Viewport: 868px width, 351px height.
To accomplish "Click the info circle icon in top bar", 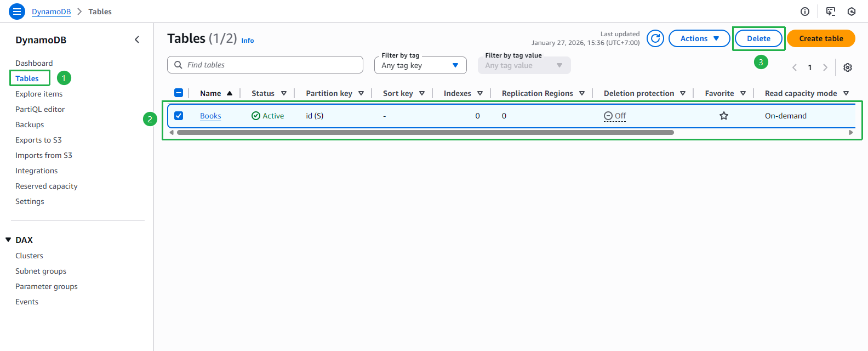I will [805, 12].
